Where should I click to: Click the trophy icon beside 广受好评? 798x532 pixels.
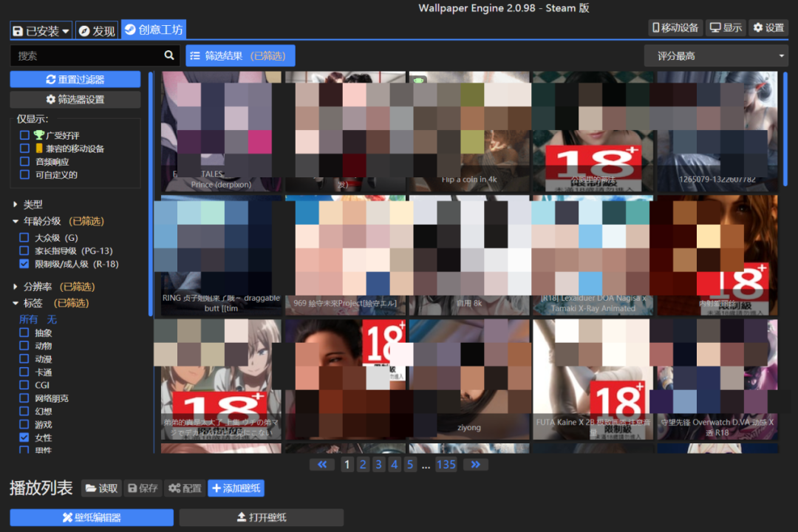point(39,135)
